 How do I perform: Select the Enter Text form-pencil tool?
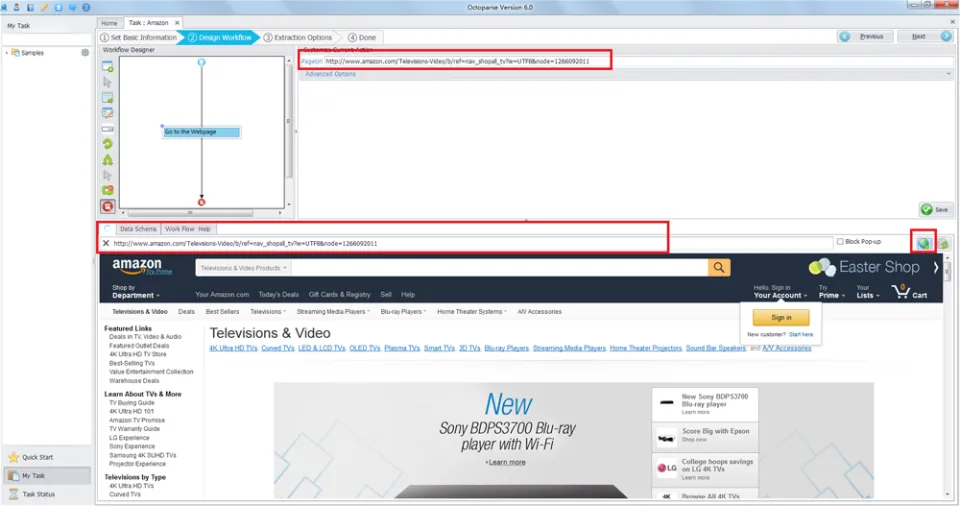click(x=108, y=113)
